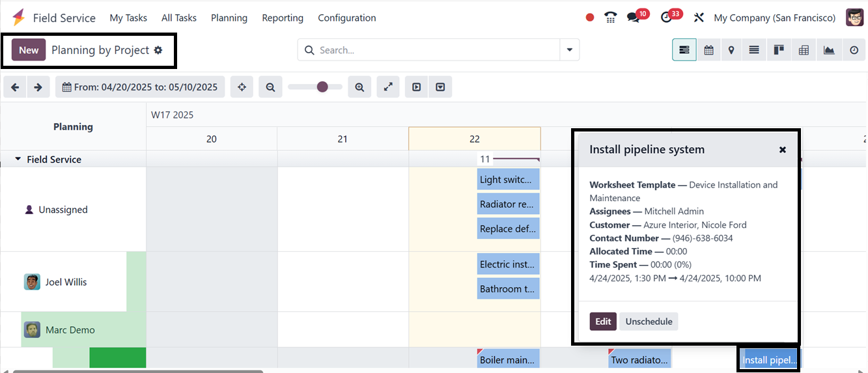This screenshot has width=868, height=373.
Task: Open the Planning menu
Action: pyautogui.click(x=229, y=18)
